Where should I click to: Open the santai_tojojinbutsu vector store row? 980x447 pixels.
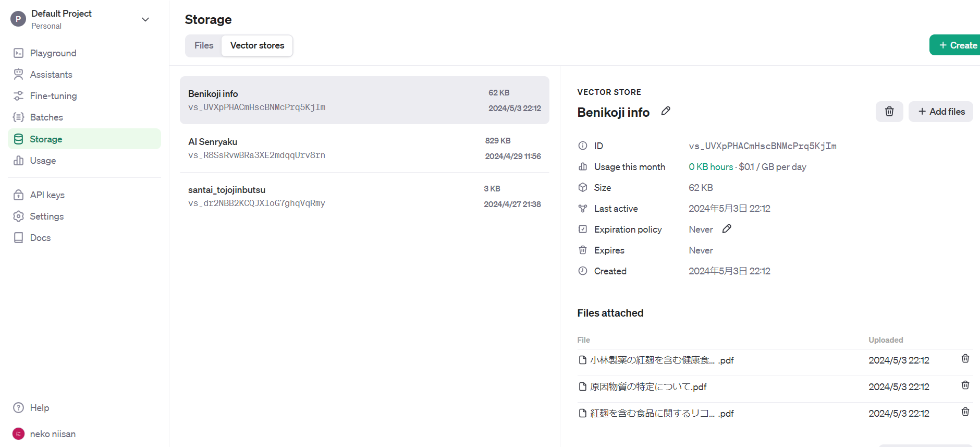pos(364,196)
